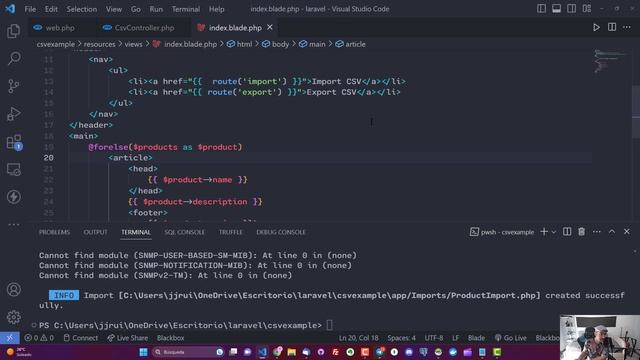Viewport: 640px width, 360px height.
Task: Change language mode Blade in status bar
Action: pyautogui.click(x=476, y=338)
